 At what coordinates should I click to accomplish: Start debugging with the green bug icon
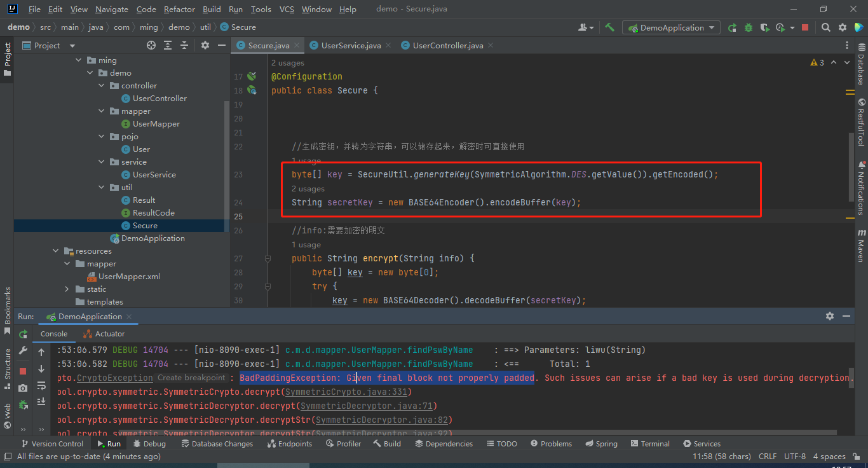click(x=748, y=27)
